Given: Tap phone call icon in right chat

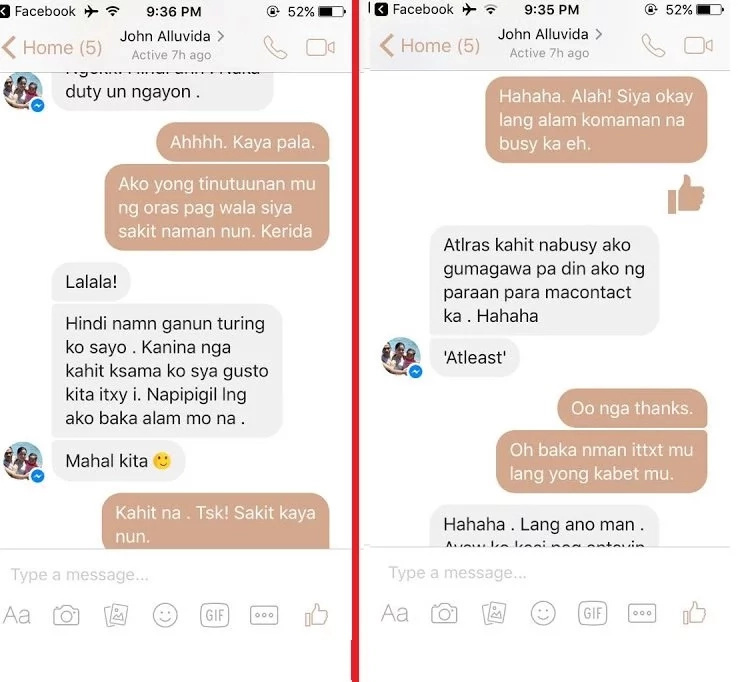Looking at the screenshot, I should pyautogui.click(x=653, y=46).
